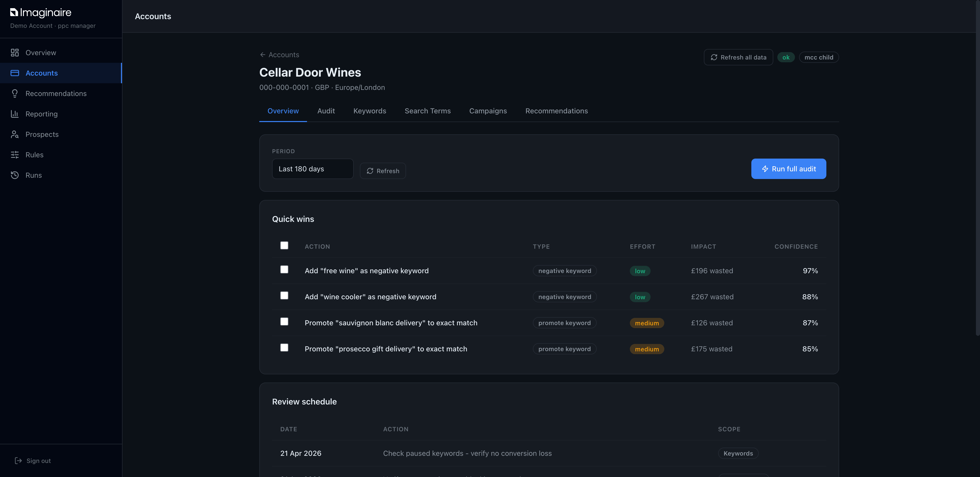The width and height of the screenshot is (980, 477).
Task: Open Prospects in the sidebar
Action: (61, 134)
